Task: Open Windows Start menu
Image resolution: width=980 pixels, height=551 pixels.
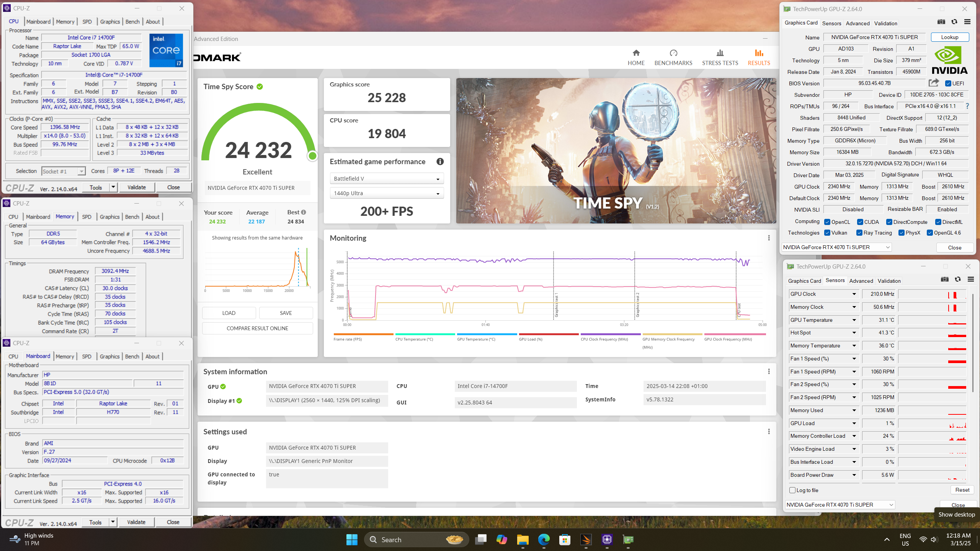Action: [352, 540]
